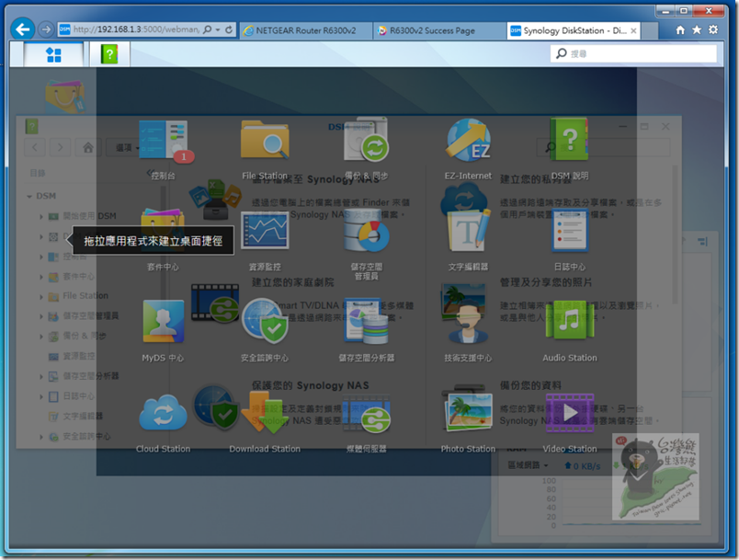Screen dimensions: 739x560
Task: Click the browser back button
Action: point(23,29)
